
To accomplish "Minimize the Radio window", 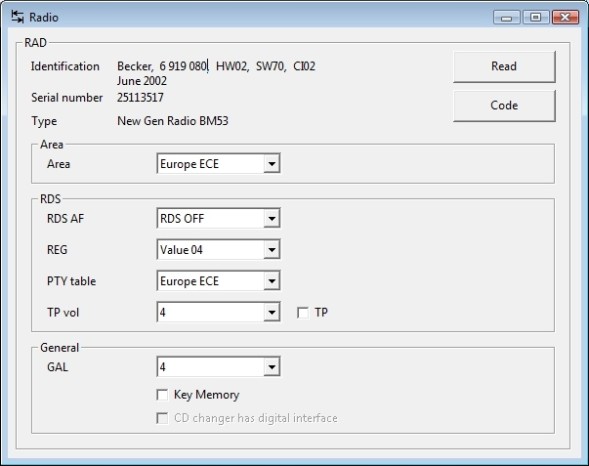I will click(506, 17).
